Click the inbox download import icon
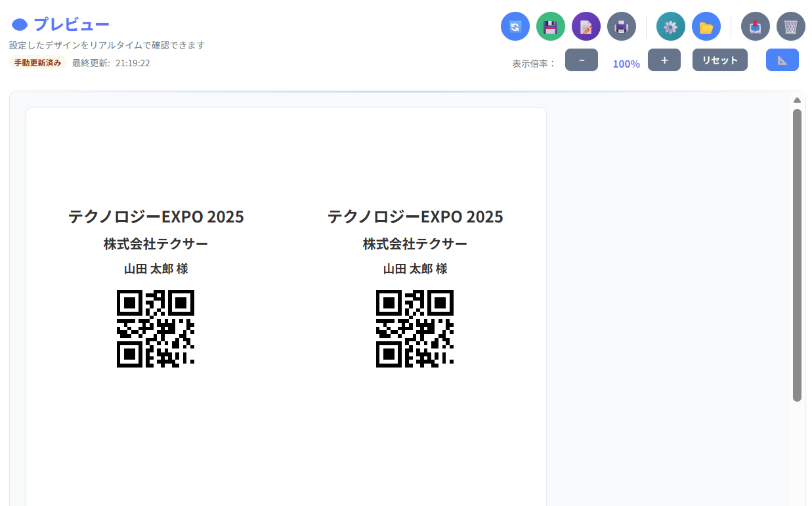 pyautogui.click(x=756, y=27)
